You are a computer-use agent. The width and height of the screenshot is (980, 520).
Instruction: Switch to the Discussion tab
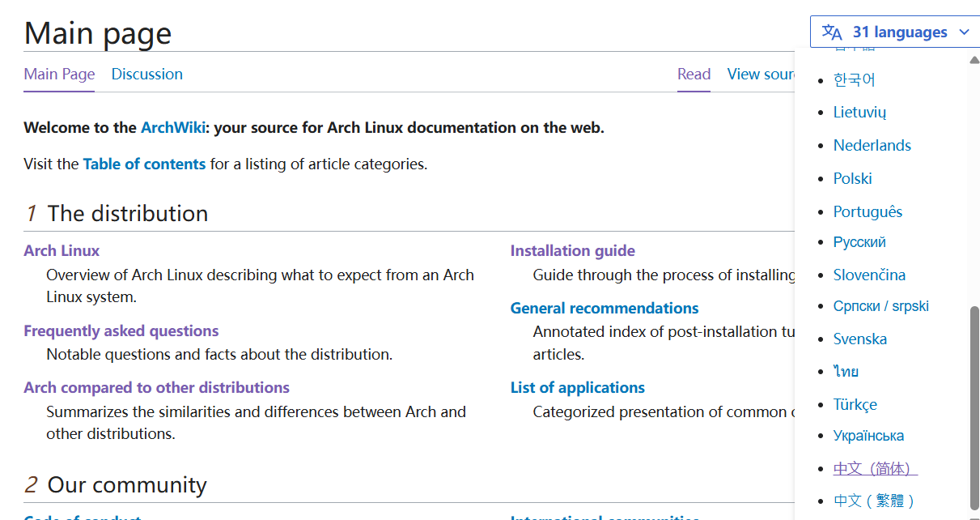coord(147,75)
